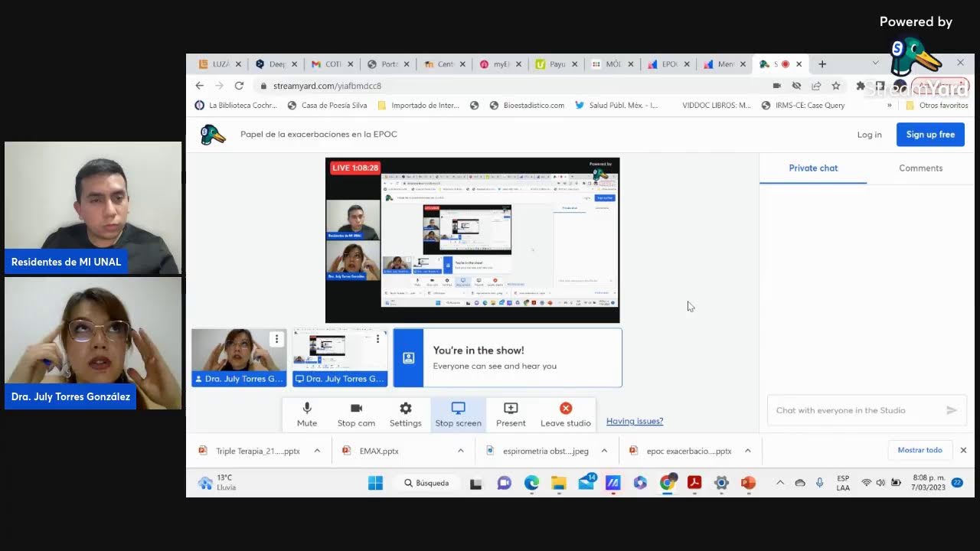
Task: Select Dra. July Torres camera thumbnail
Action: (239, 357)
